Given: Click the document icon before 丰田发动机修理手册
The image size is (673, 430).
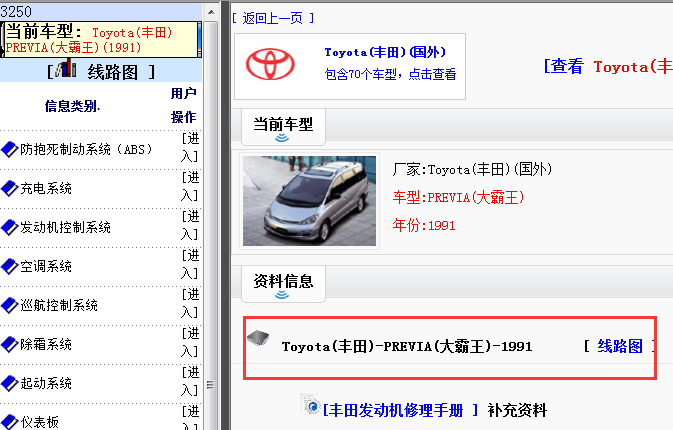Looking at the screenshot, I should point(311,404).
